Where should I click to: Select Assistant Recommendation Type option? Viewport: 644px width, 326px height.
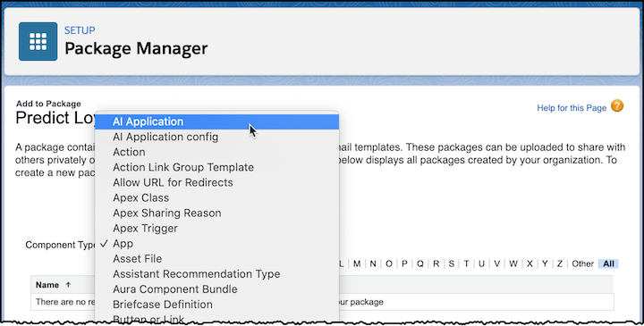[x=216, y=274]
